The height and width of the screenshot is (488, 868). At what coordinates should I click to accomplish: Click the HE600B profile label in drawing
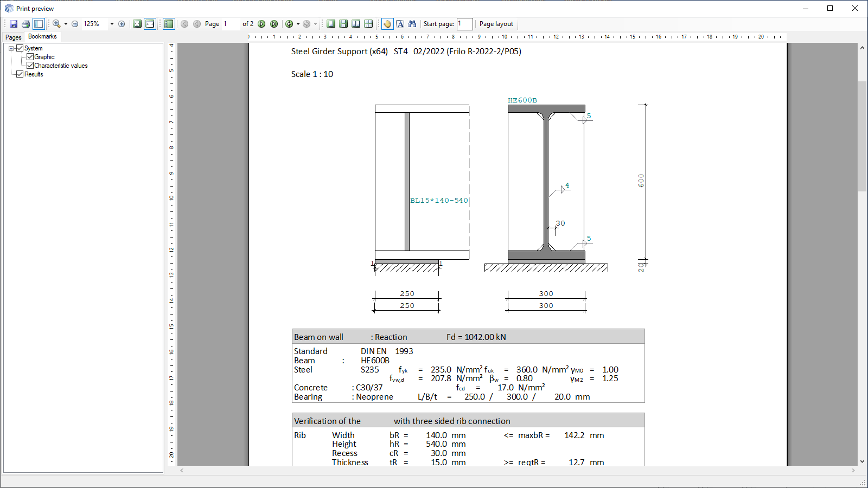pyautogui.click(x=522, y=100)
